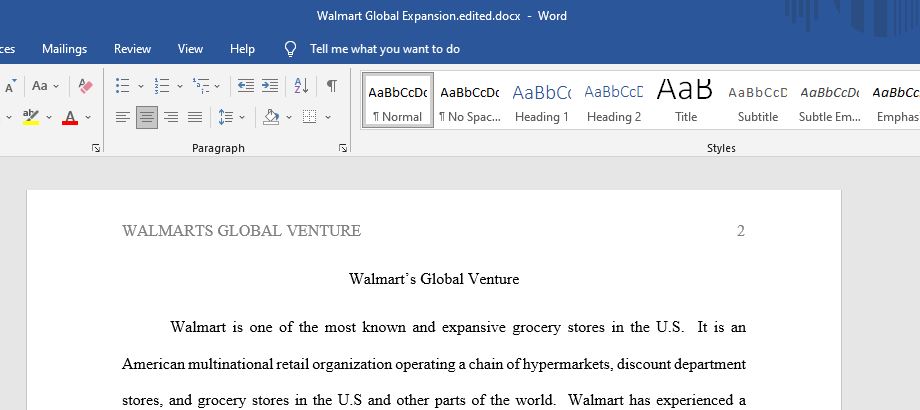
Task: Click the WALMARTS GLOBAL VENTURE header text
Action: [x=241, y=231]
